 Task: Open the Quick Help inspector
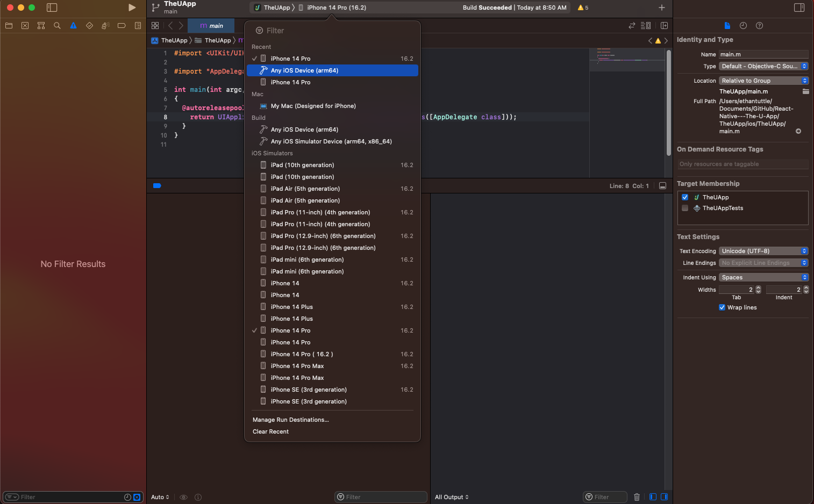click(x=759, y=26)
